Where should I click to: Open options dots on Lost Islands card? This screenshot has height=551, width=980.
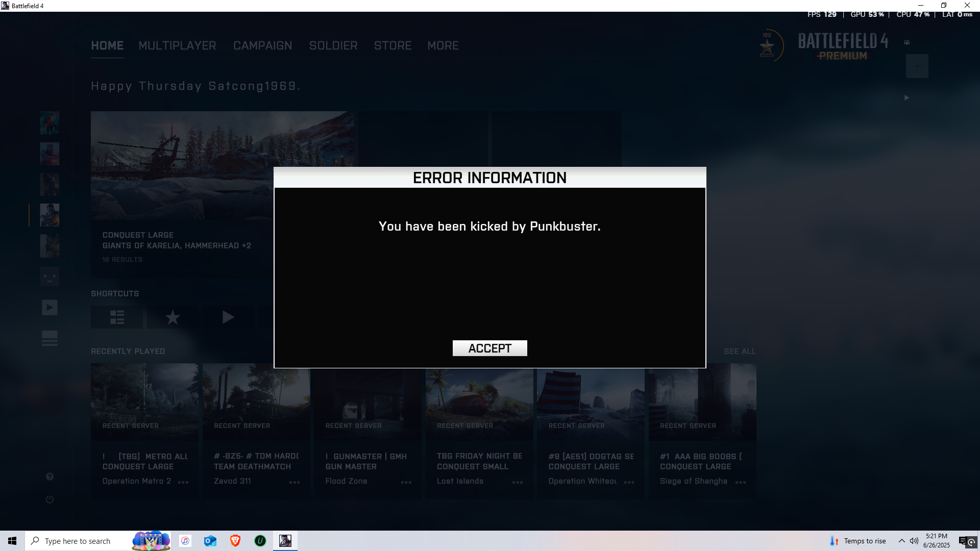(x=518, y=482)
